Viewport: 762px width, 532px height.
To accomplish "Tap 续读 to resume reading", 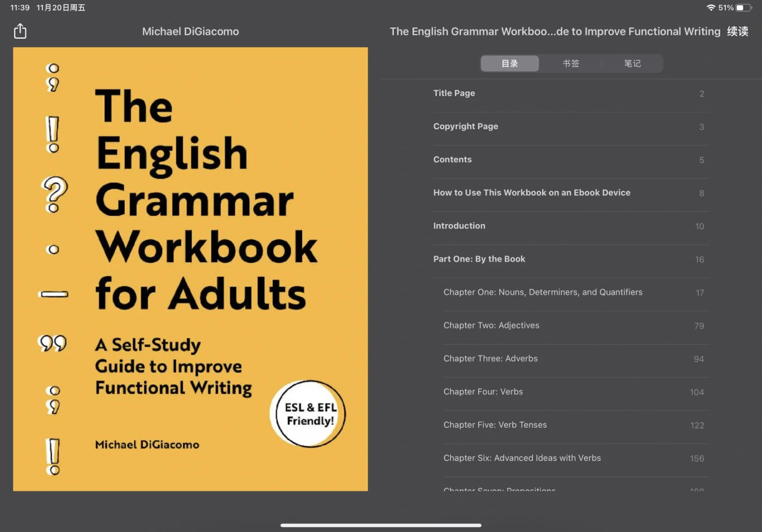I will [x=737, y=32].
